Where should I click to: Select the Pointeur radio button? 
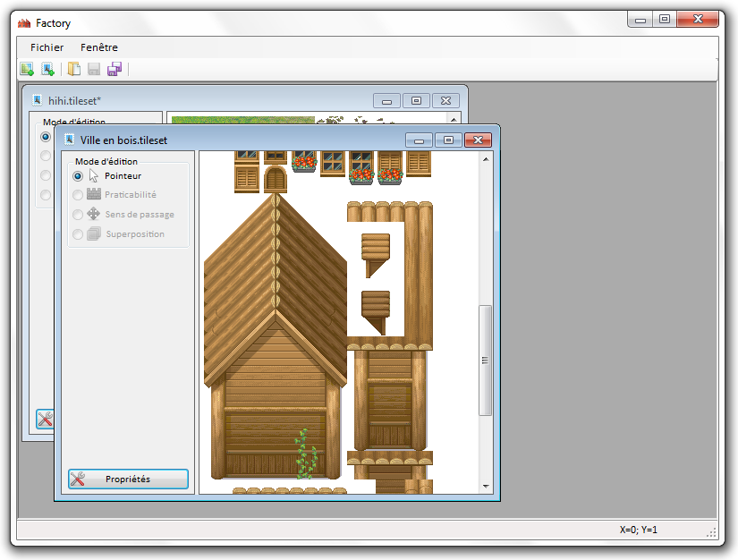pos(77,175)
